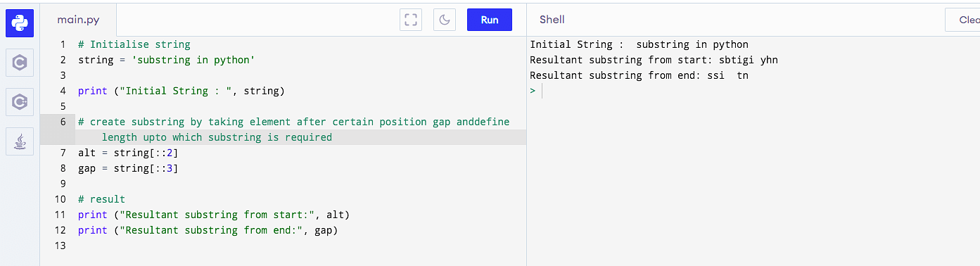
Task: Select the main.py file tab
Action: pos(79,20)
